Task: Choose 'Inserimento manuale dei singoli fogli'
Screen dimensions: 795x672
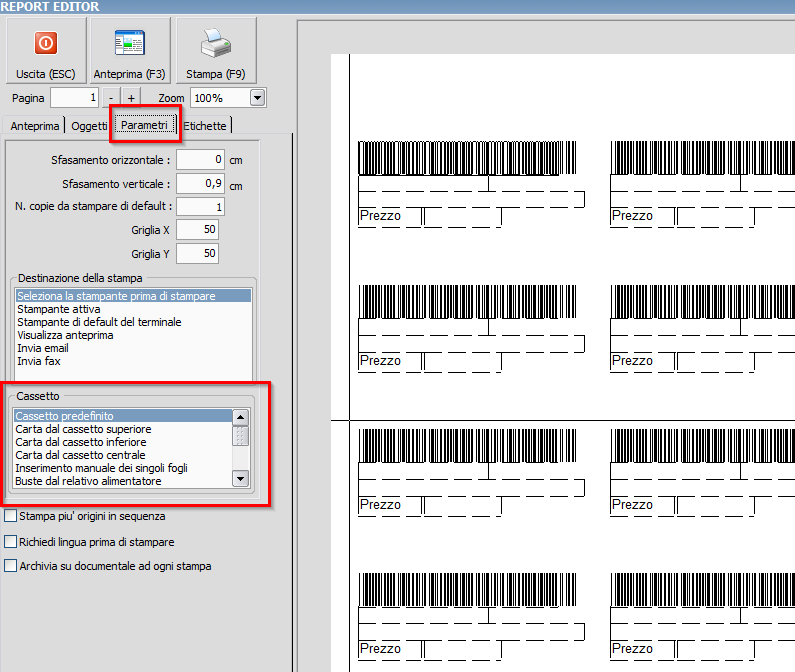Action: [123, 468]
